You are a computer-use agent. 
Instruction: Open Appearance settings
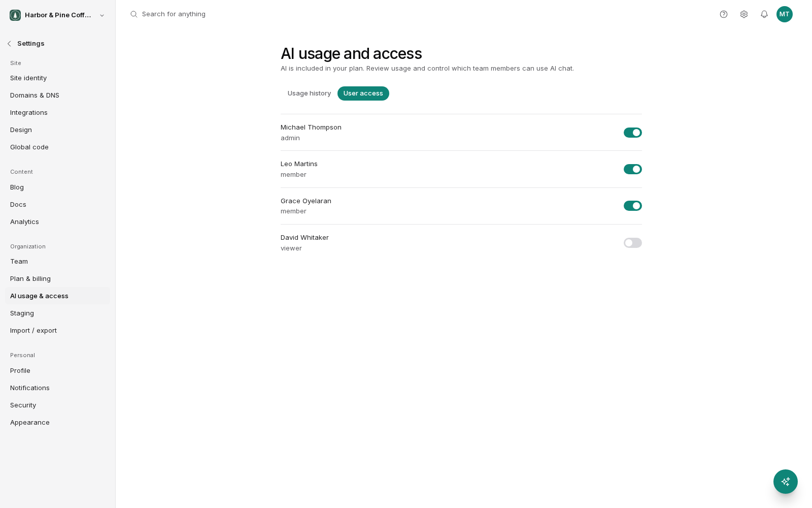point(57,423)
